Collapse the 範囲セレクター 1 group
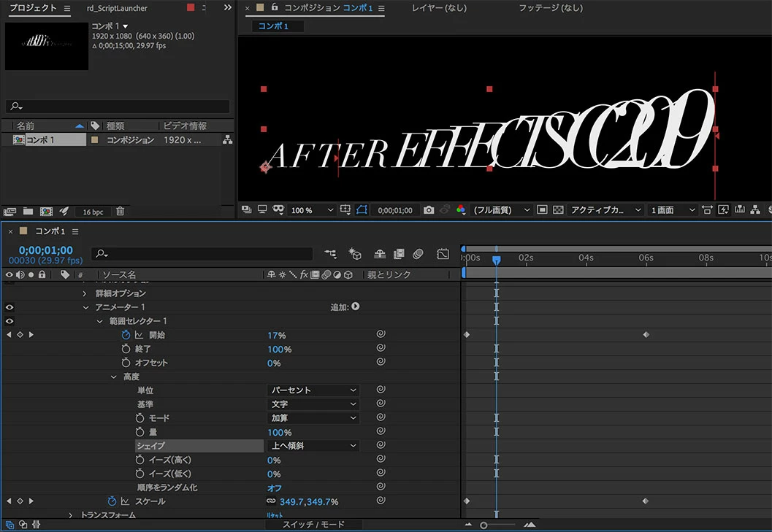 (99, 321)
